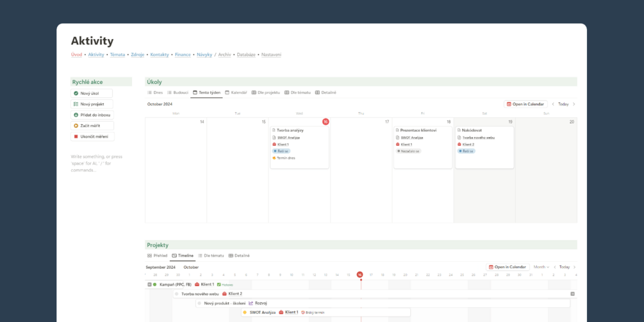Click the green status dot of Kampaň (PPC, FB)
This screenshot has width=644, height=322.
(x=155, y=284)
